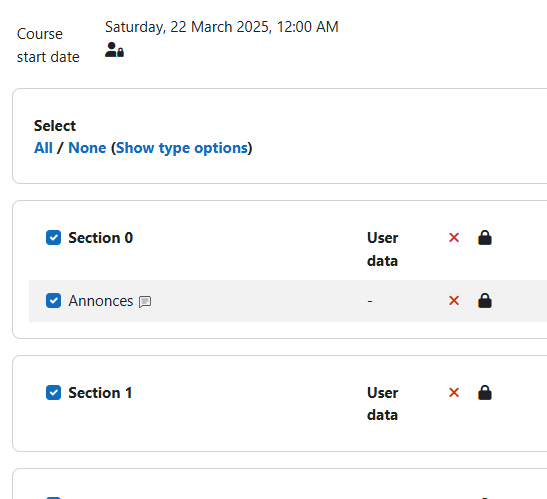547x499 pixels.
Task: Uncheck the Section 0 checkbox
Action: pyautogui.click(x=53, y=238)
